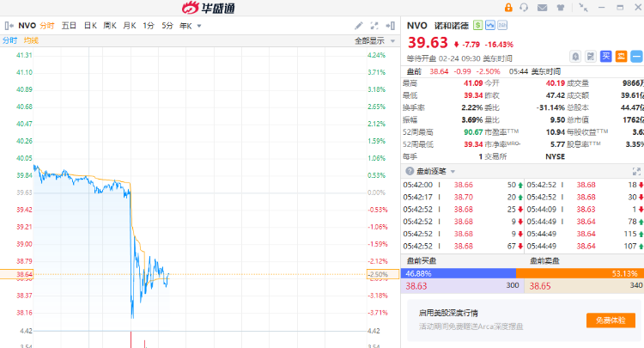Open the 盘前逐笔 dropdown arrow
The width and height of the screenshot is (644, 348).
(x=453, y=171)
